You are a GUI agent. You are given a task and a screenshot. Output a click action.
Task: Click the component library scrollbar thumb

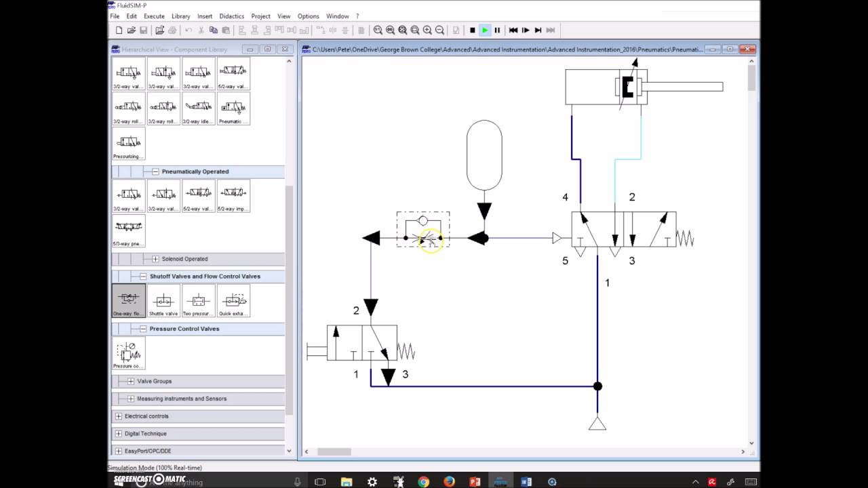[289, 300]
